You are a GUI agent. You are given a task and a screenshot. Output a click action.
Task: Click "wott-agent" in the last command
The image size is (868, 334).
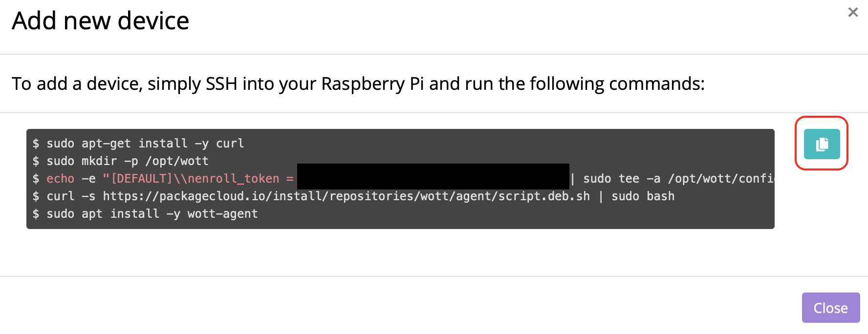pos(223,214)
